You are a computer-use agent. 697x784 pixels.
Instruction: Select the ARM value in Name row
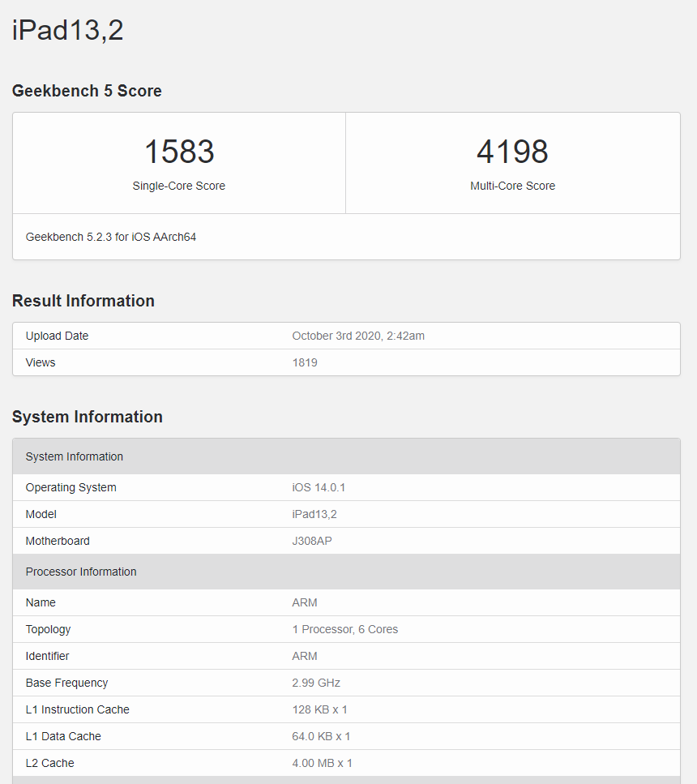[x=305, y=602]
